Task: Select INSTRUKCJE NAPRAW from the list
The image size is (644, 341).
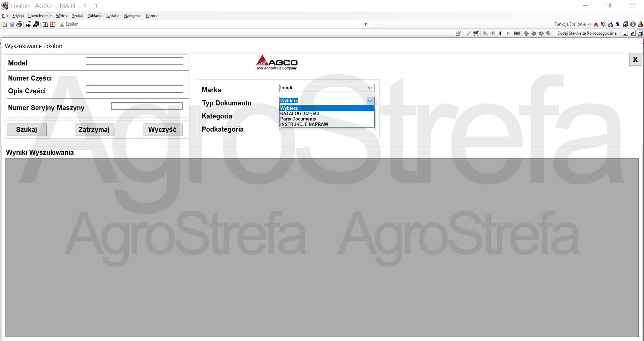Action: [327, 124]
